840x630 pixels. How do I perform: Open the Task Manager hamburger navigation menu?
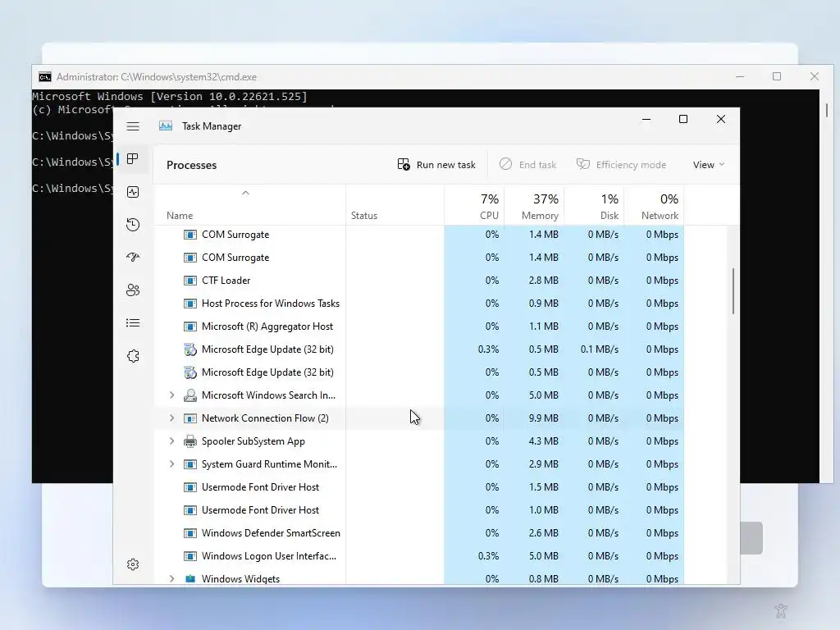pyautogui.click(x=133, y=126)
